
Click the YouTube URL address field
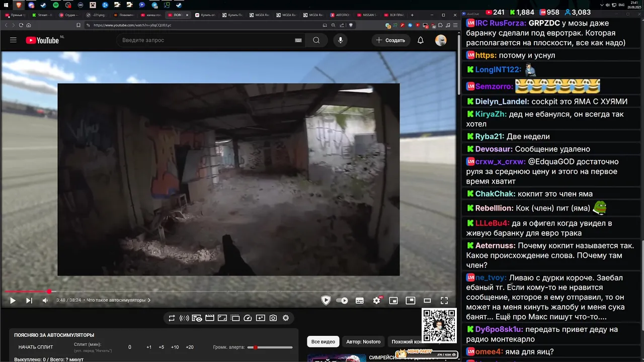(201, 25)
